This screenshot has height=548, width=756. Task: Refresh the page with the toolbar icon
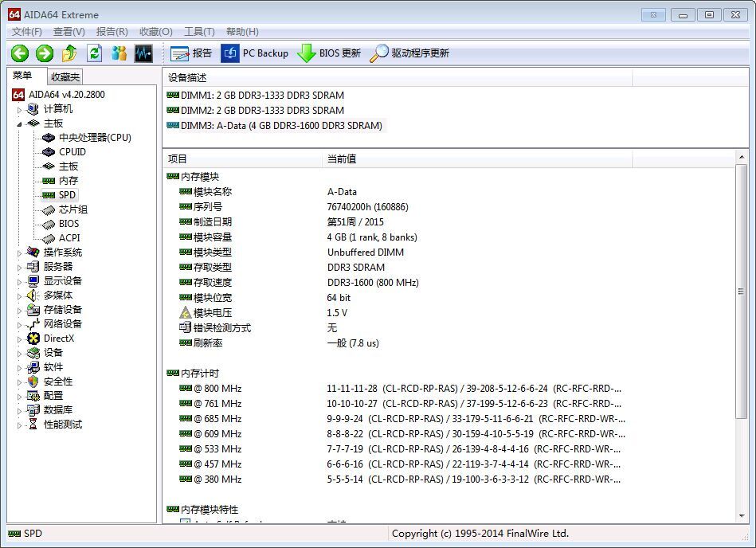click(95, 53)
